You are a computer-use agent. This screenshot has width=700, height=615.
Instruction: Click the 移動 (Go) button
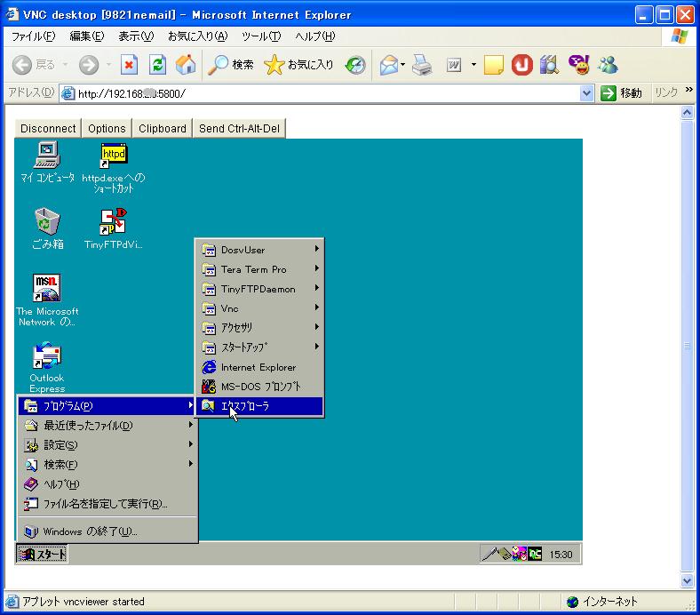(x=622, y=93)
